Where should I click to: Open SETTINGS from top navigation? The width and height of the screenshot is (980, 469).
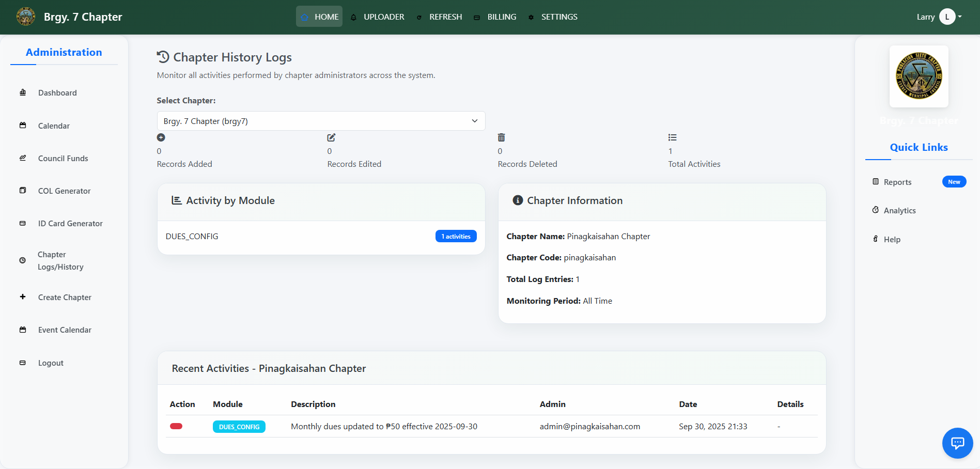point(553,17)
